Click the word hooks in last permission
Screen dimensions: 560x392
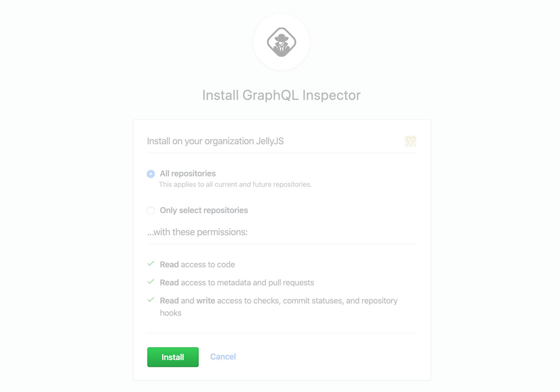(x=170, y=313)
